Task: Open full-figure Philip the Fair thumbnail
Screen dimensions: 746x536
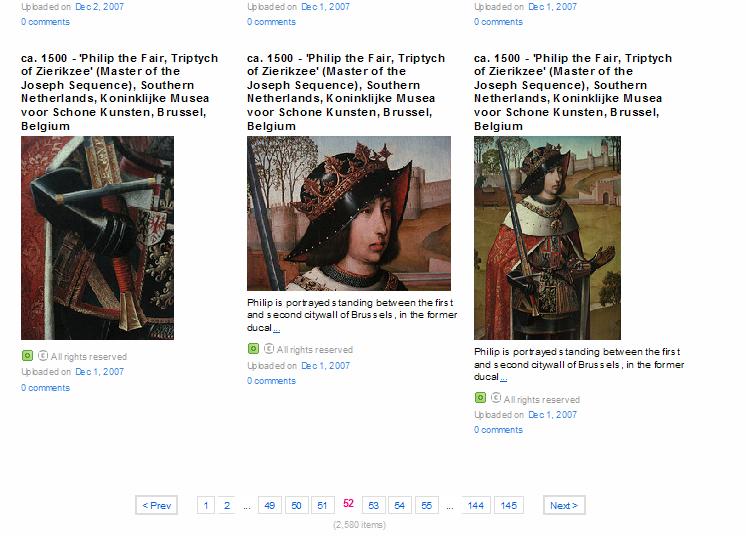Action: point(547,238)
